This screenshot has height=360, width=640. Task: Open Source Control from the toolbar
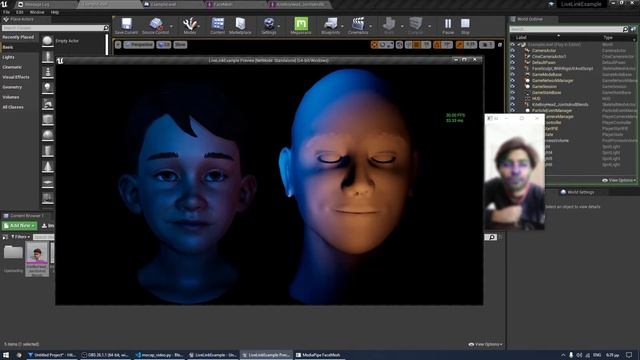point(156,26)
